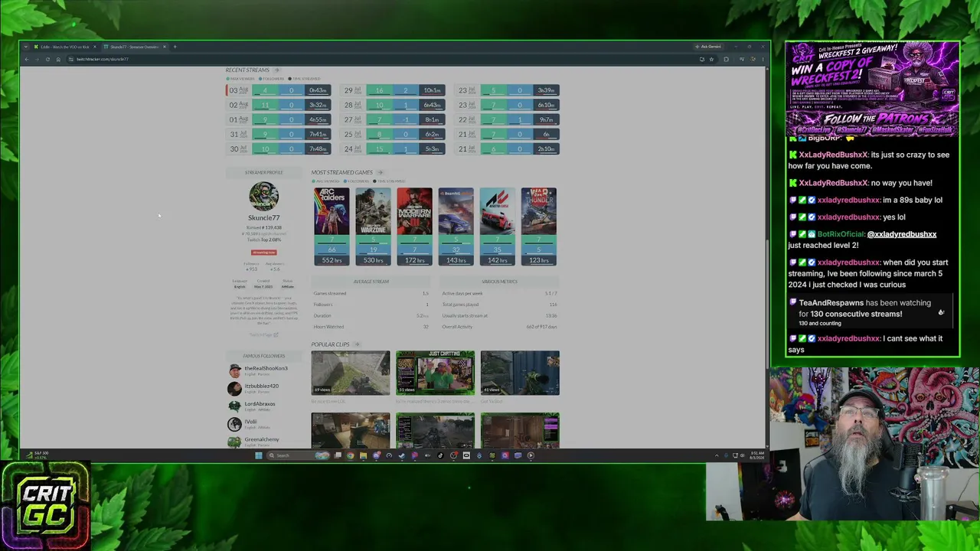Open the Modern Warfare III game card
Viewport: 980px width, 551px height.
[414, 227]
